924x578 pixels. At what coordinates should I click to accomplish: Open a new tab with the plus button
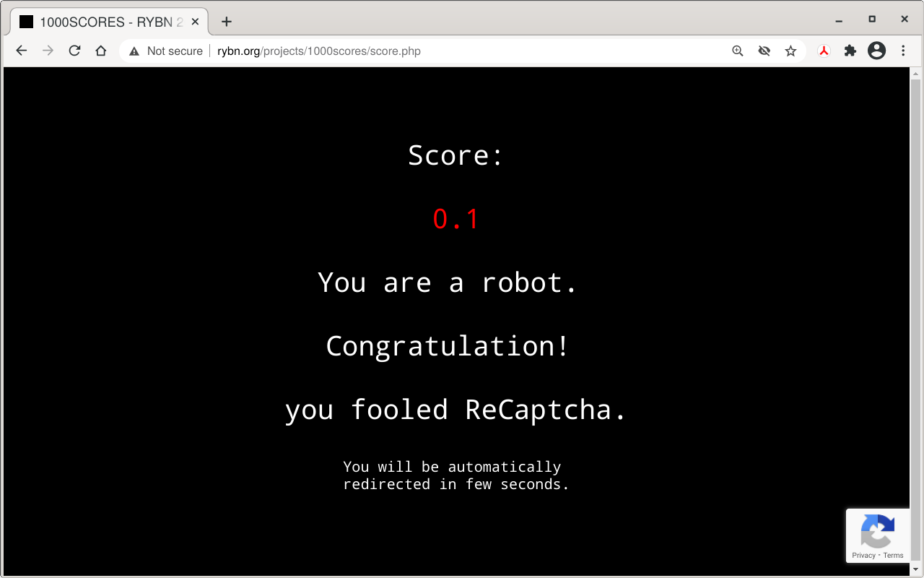coord(227,22)
